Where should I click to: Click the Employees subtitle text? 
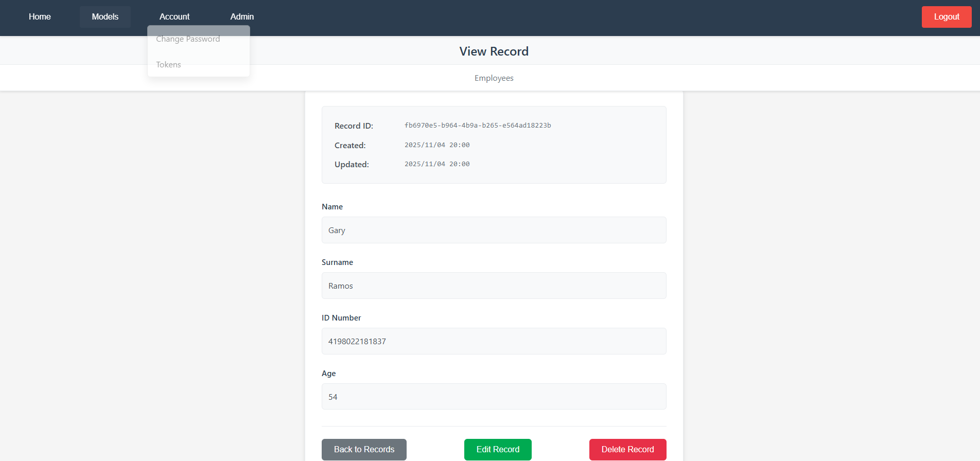[x=494, y=78]
